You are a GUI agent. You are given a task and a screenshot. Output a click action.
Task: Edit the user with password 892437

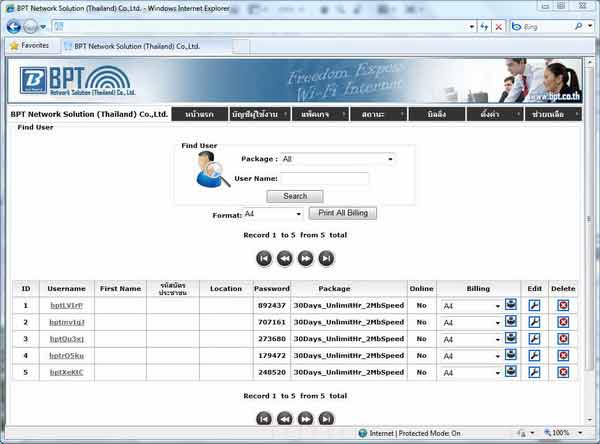pyautogui.click(x=534, y=305)
